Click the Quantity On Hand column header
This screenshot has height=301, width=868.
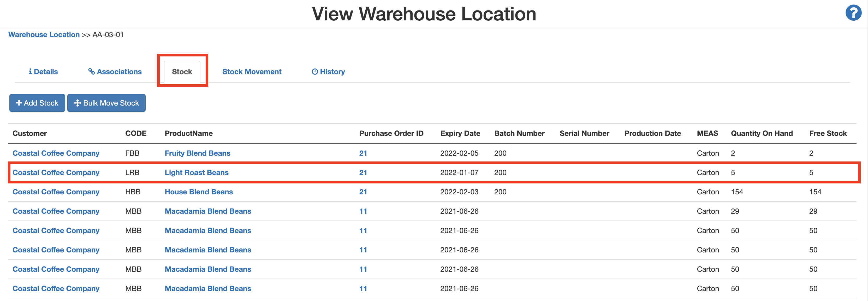coord(761,133)
